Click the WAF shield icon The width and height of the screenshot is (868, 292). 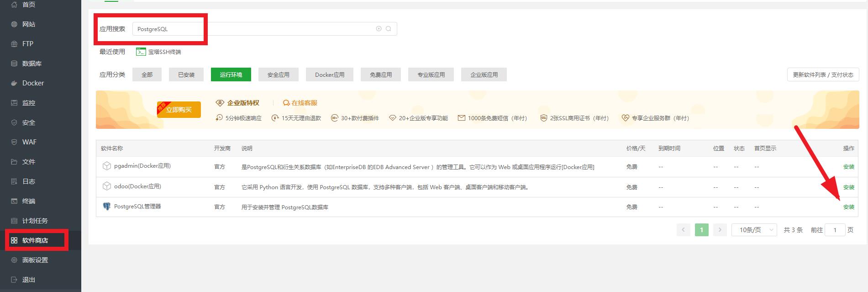pyautogui.click(x=14, y=142)
